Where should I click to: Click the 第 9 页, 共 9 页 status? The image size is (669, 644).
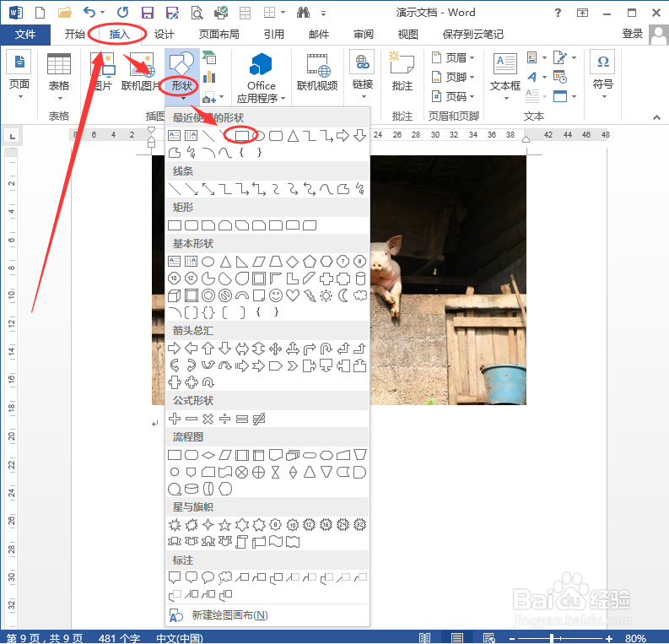tap(45, 638)
